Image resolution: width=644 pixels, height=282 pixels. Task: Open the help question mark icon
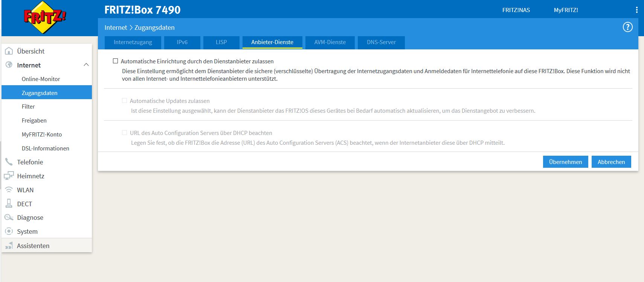click(x=627, y=27)
